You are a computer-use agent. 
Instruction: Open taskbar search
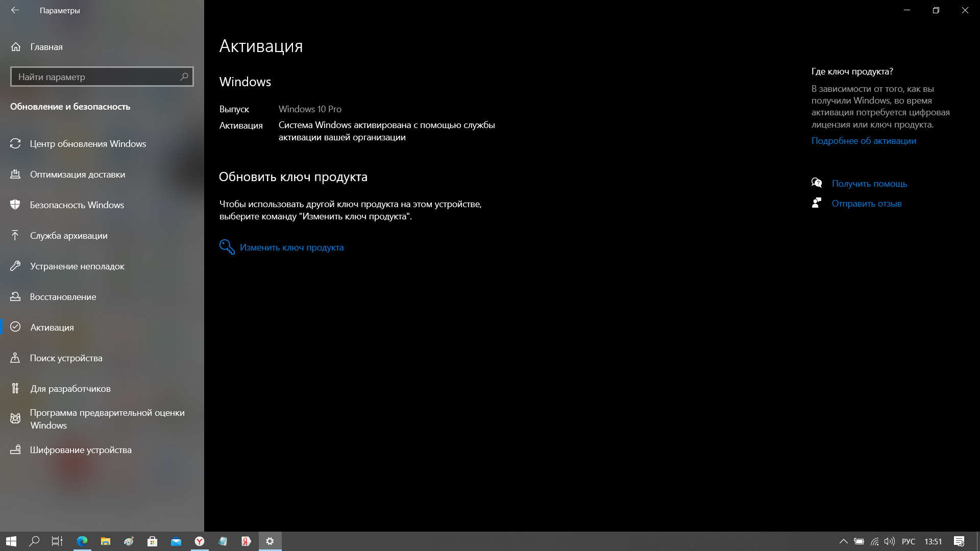click(x=34, y=541)
